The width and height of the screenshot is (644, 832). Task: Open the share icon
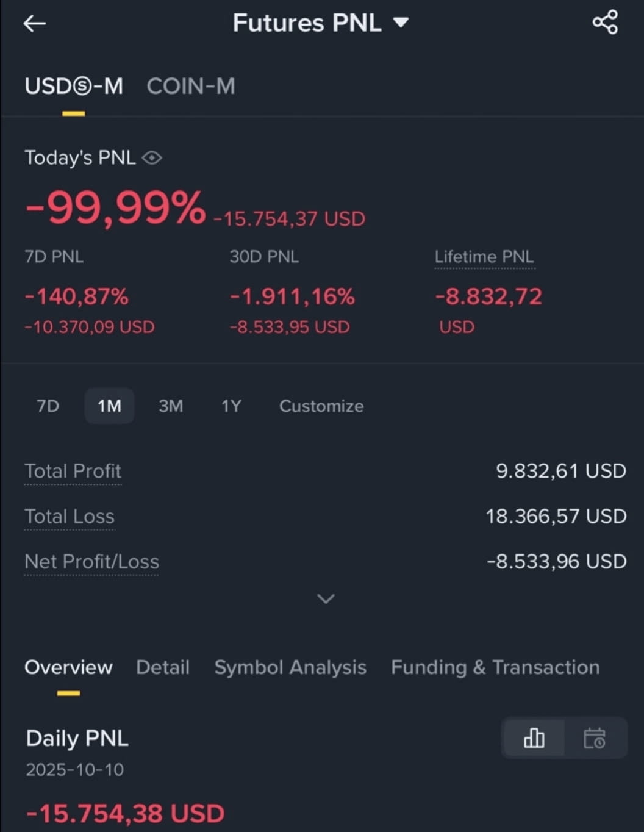point(605,23)
